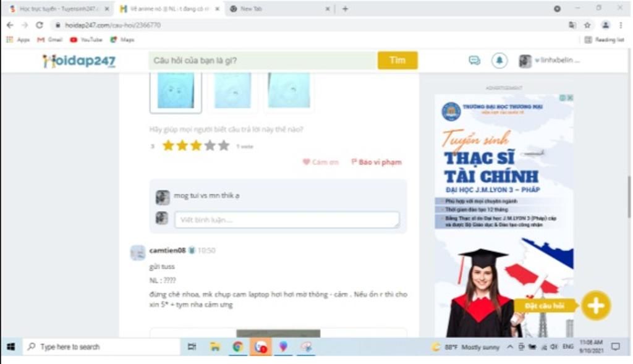633x364 pixels.
Task: Open Chrome's three-dot menu
Action: (621, 25)
